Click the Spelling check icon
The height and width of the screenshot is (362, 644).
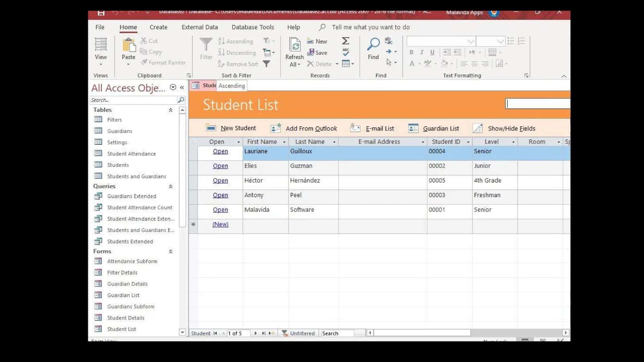(x=346, y=52)
